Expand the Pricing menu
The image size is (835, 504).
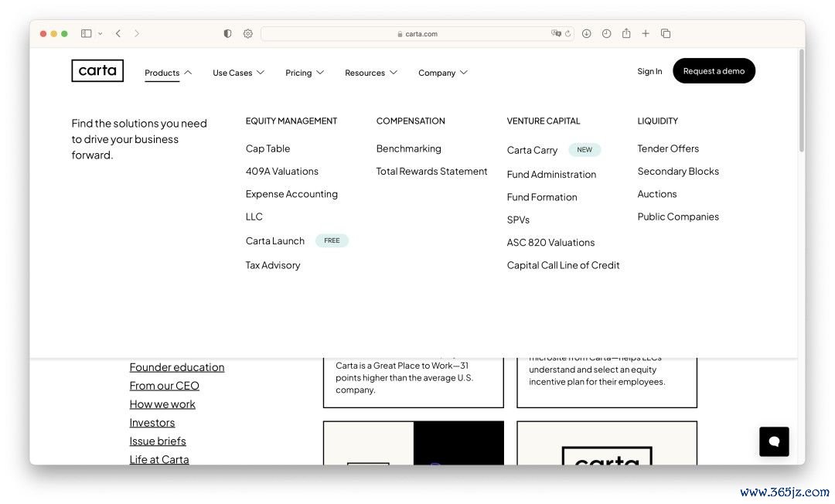click(x=304, y=73)
